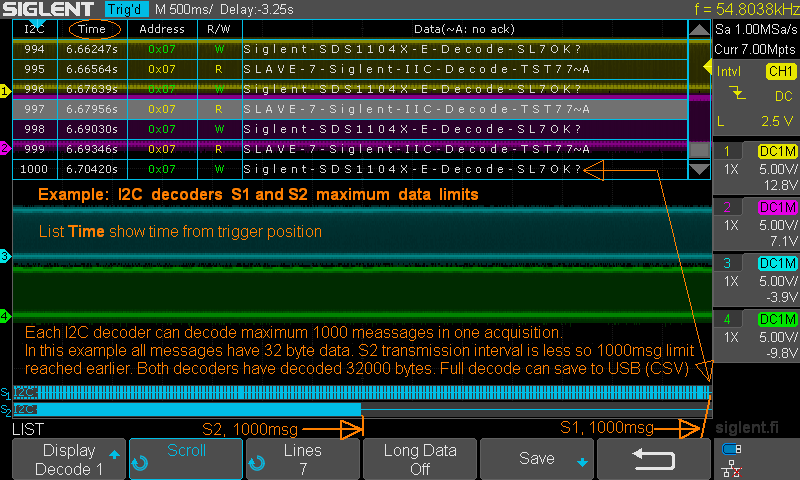Click channel 4 DC1M coupling badge
800x480 pixels.
coord(778,320)
